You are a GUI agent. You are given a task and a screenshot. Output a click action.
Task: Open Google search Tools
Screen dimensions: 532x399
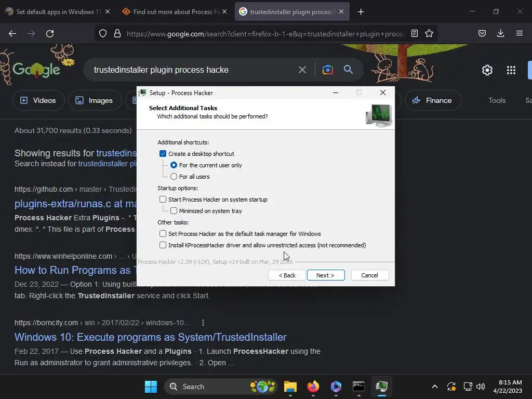coord(497,100)
